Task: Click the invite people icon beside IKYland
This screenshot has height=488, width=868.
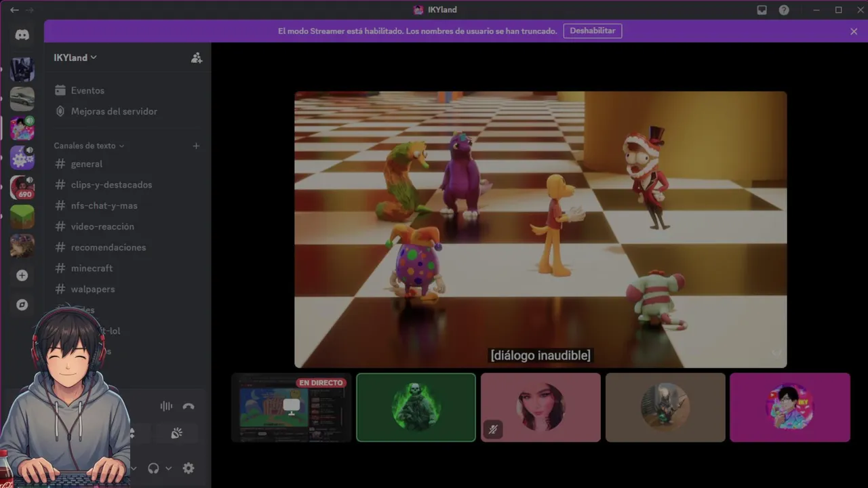Action: coord(197,58)
